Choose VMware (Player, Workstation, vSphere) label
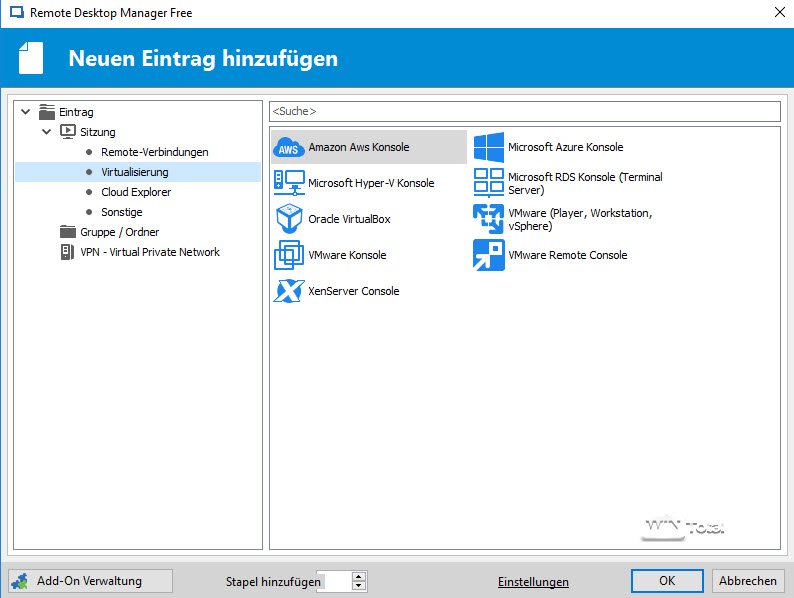Screen dimensions: 794x598 click(580, 219)
